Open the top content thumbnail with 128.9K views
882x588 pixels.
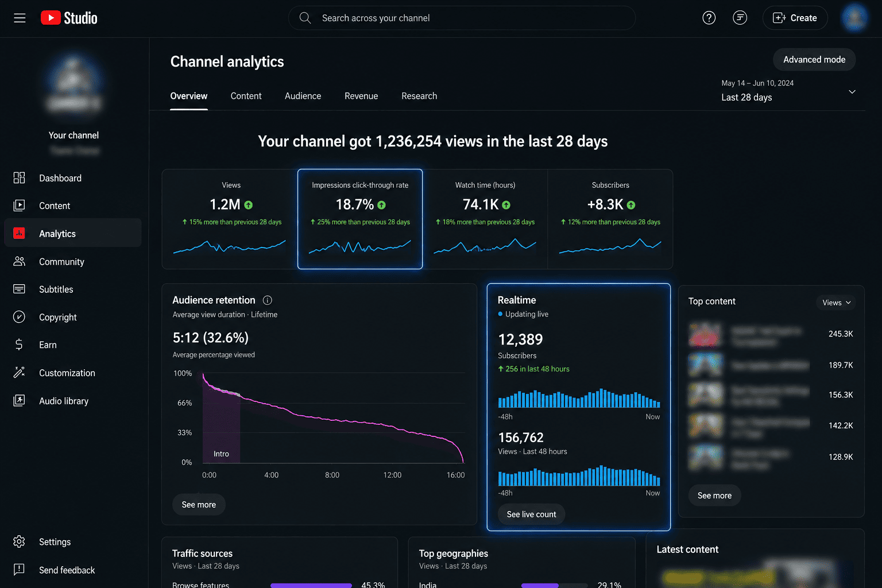[706, 457]
